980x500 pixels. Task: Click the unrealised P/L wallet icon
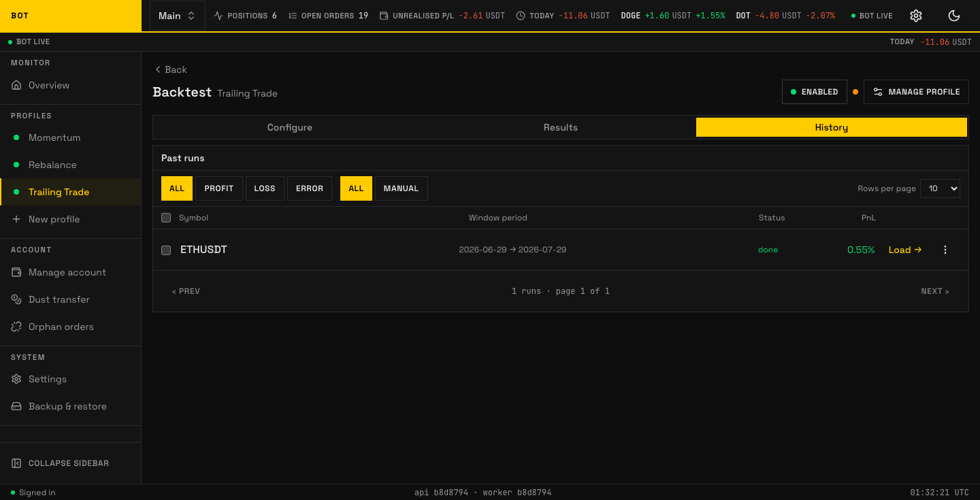[x=384, y=16]
